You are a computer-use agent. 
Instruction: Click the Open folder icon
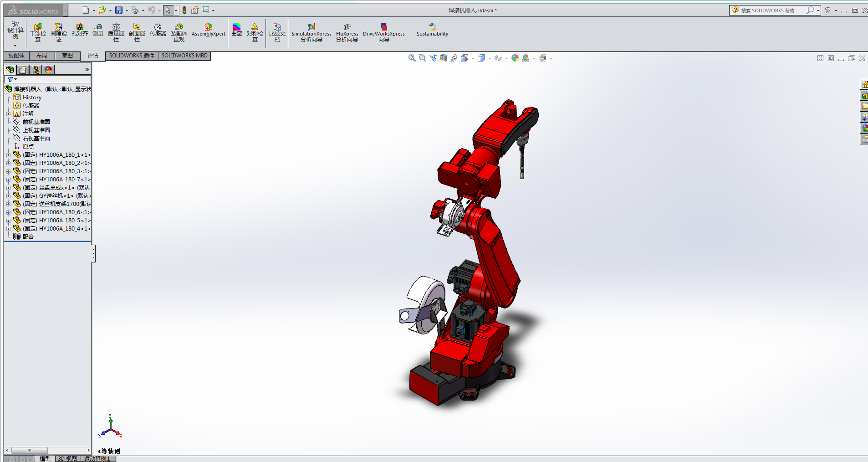(x=102, y=10)
